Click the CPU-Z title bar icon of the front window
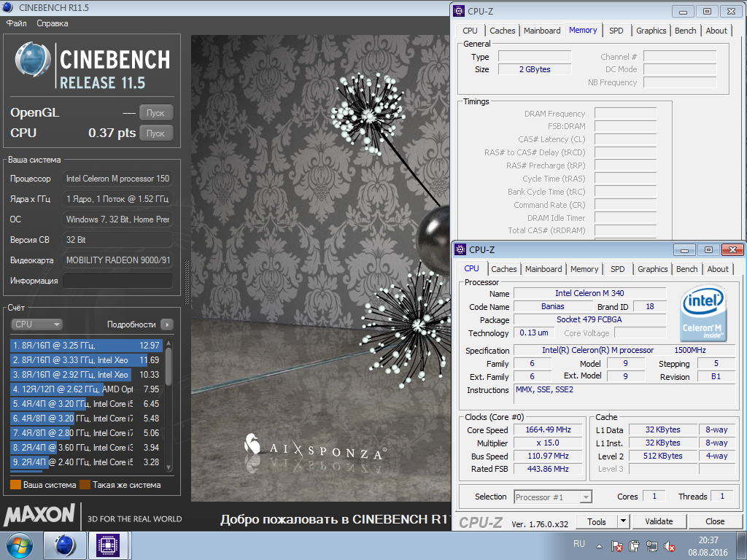Screen dimensions: 747x560 coord(460,249)
